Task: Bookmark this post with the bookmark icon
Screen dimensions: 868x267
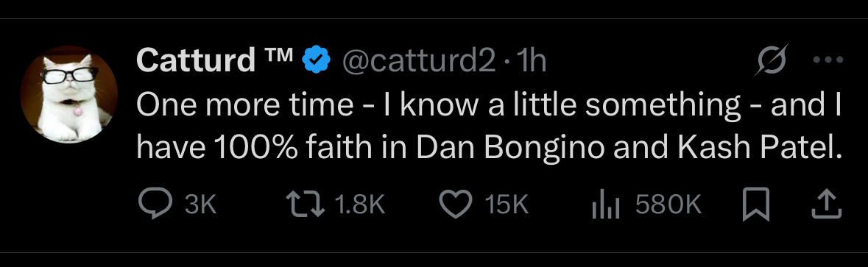Action: [x=755, y=204]
